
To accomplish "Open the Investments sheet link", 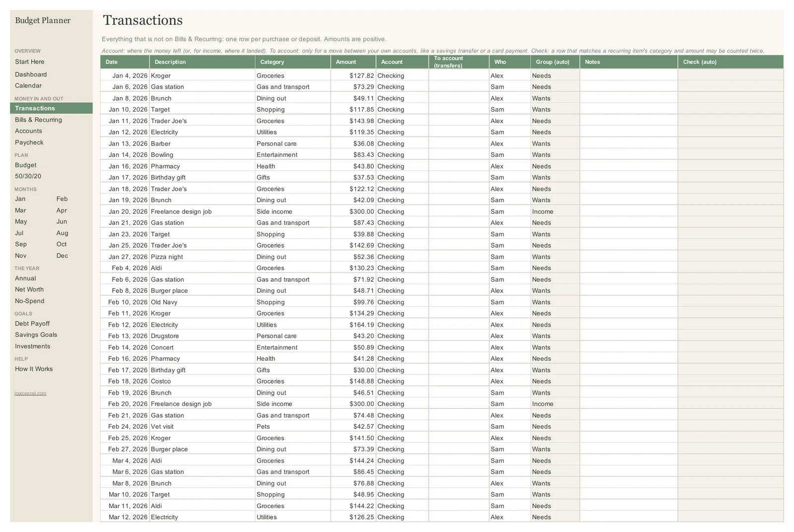I will (32, 346).
